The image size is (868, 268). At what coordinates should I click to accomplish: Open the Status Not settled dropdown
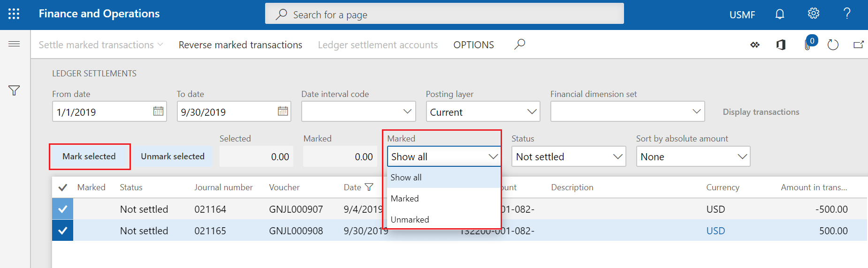(x=617, y=156)
